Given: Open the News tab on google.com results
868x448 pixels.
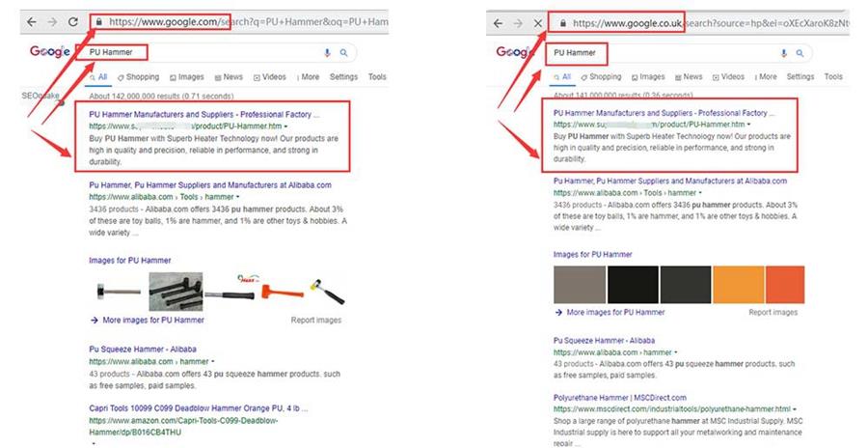Looking at the screenshot, I should (230, 77).
